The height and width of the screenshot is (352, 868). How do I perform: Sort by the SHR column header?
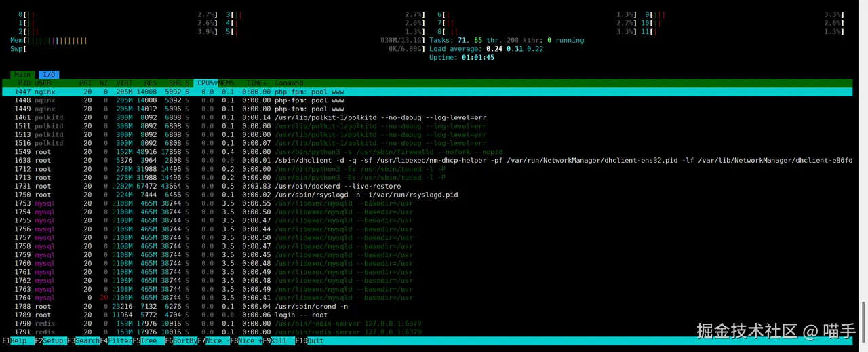[175, 83]
